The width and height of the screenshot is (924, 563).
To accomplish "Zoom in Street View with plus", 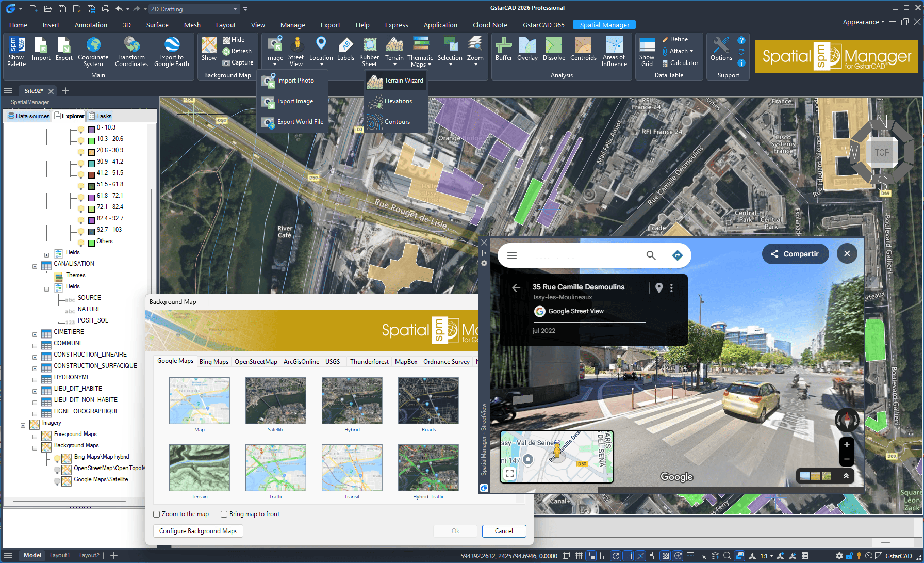I will click(847, 445).
